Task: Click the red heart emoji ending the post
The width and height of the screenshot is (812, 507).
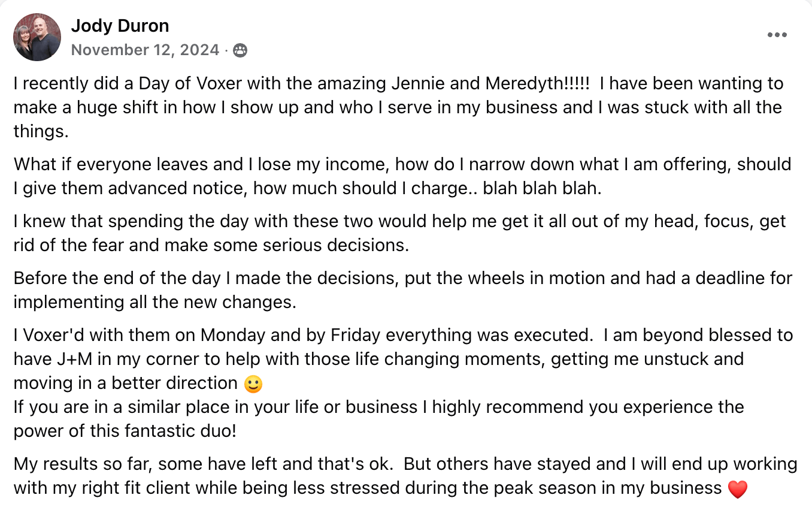Action: click(x=737, y=489)
